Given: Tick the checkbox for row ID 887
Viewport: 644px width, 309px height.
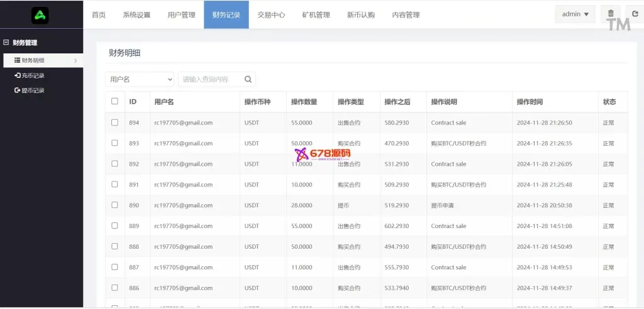Looking at the screenshot, I should pos(114,267).
